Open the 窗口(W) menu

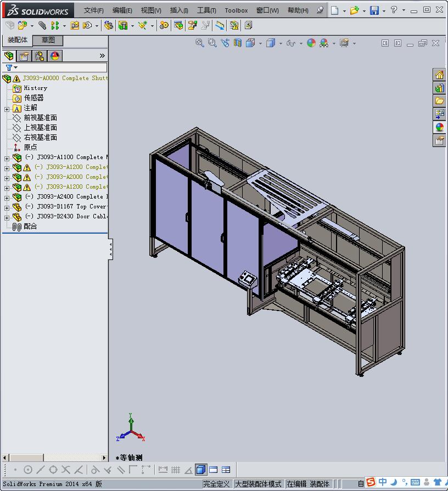pyautogui.click(x=267, y=10)
